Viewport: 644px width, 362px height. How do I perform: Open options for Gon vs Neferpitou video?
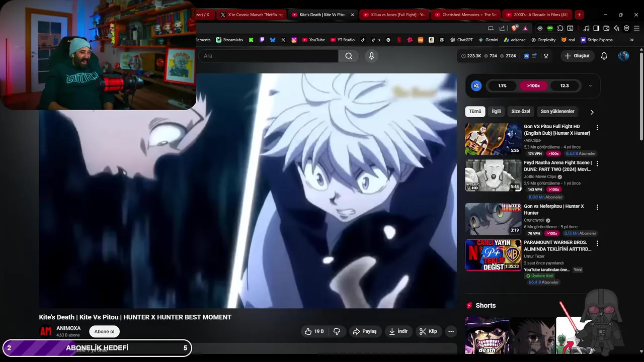click(x=597, y=207)
